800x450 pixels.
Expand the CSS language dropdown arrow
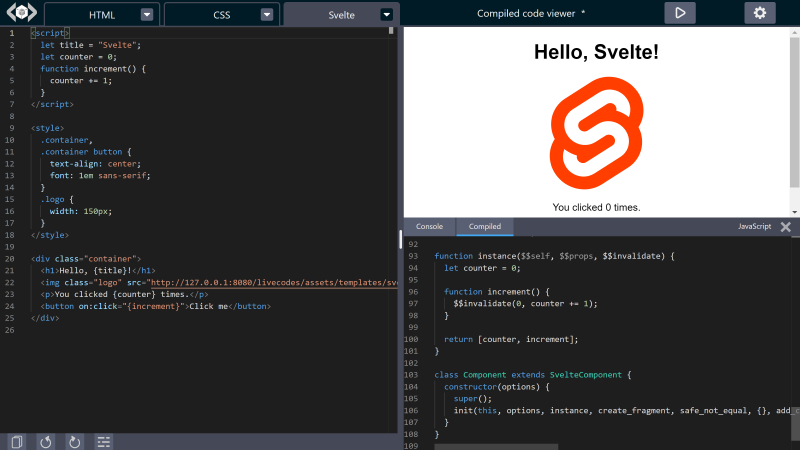266,15
